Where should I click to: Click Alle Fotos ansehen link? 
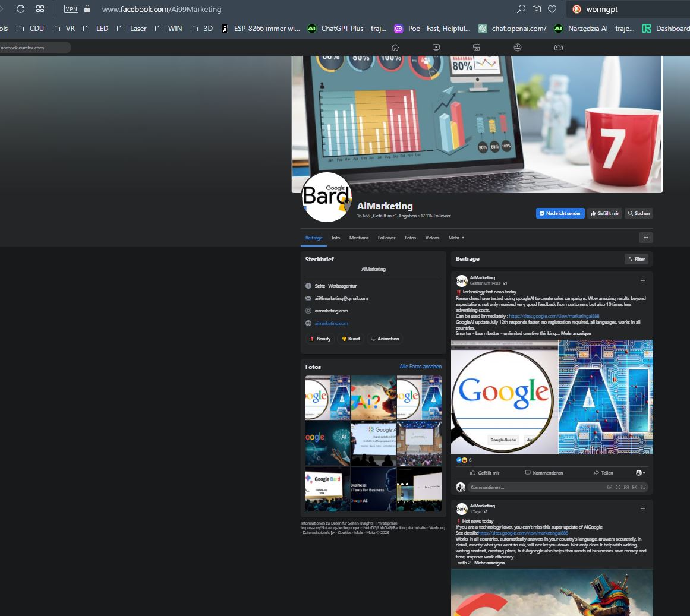coord(420,367)
